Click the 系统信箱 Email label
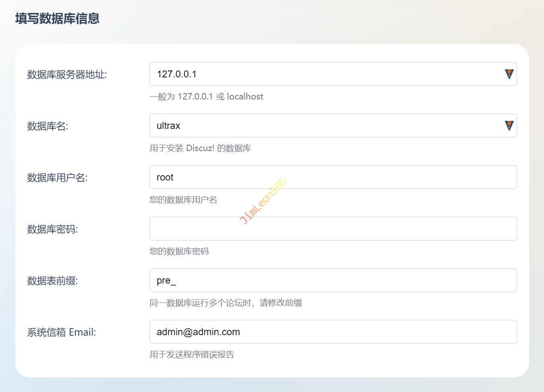Viewport: 544px width, 392px height. click(x=62, y=332)
